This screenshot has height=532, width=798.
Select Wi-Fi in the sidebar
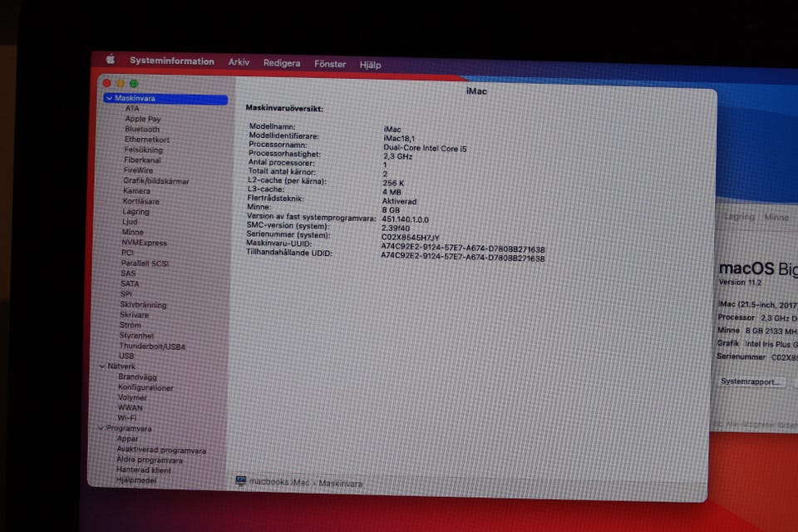pos(127,418)
